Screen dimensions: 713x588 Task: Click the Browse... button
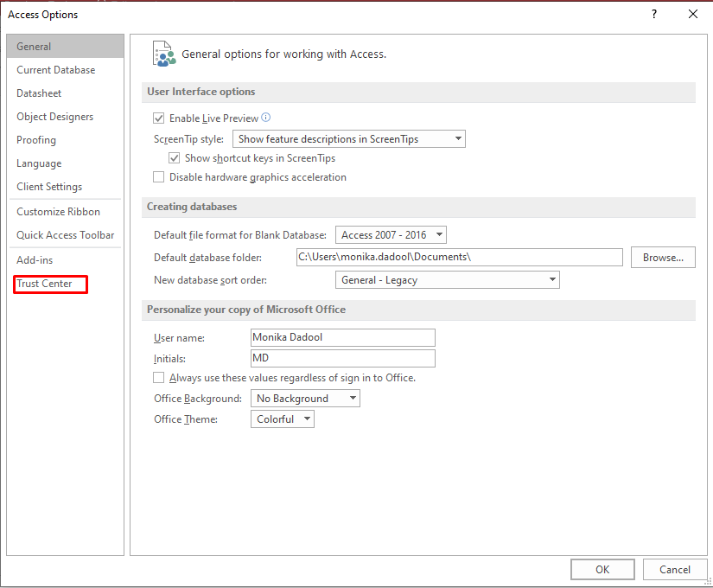point(663,258)
